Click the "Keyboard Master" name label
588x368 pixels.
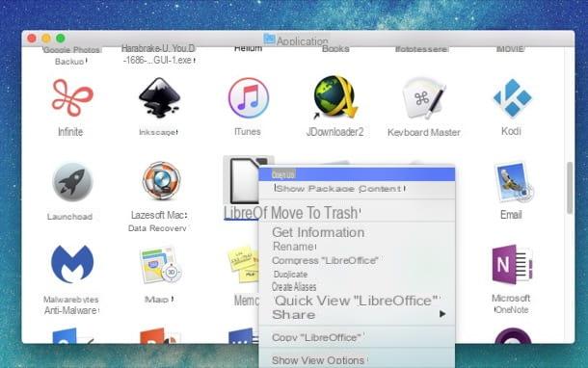point(424,132)
